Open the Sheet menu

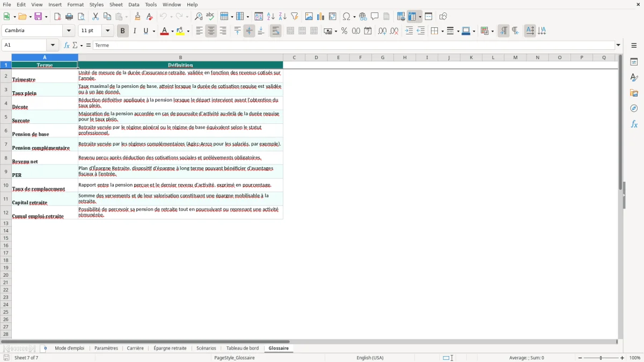(x=116, y=4)
